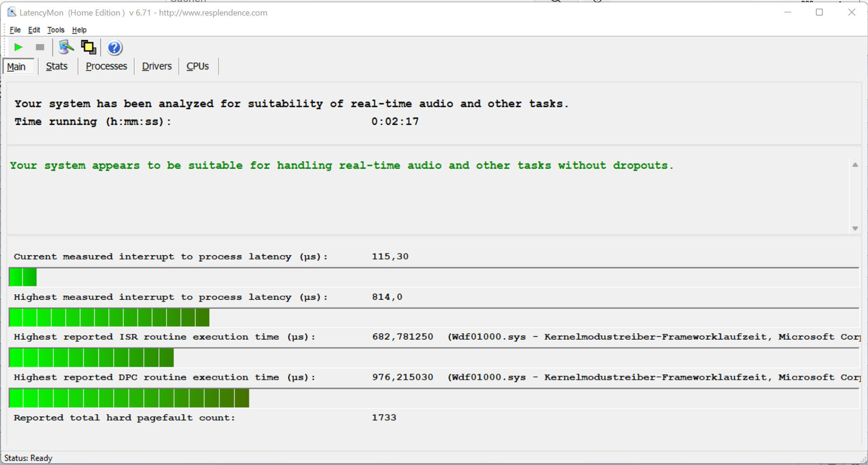Open the File menu
This screenshot has width=868, height=465.
tap(15, 30)
